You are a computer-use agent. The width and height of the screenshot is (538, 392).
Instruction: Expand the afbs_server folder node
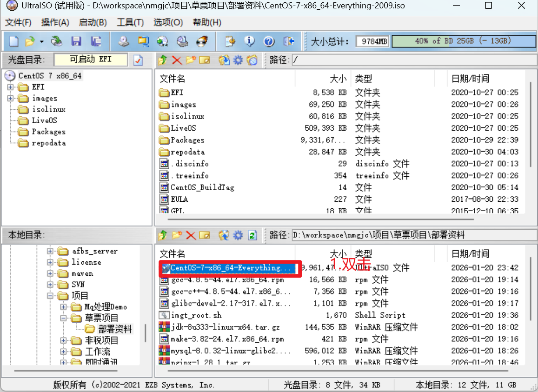[x=50, y=251]
